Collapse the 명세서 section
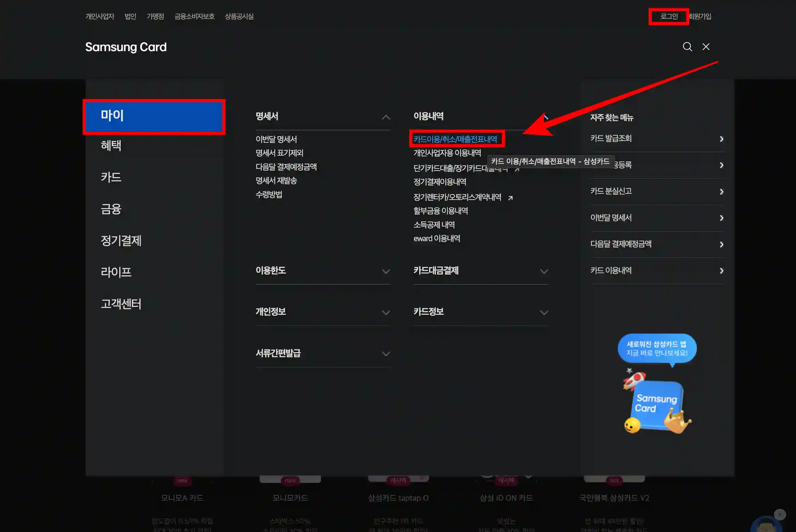796x532 pixels. click(386, 117)
